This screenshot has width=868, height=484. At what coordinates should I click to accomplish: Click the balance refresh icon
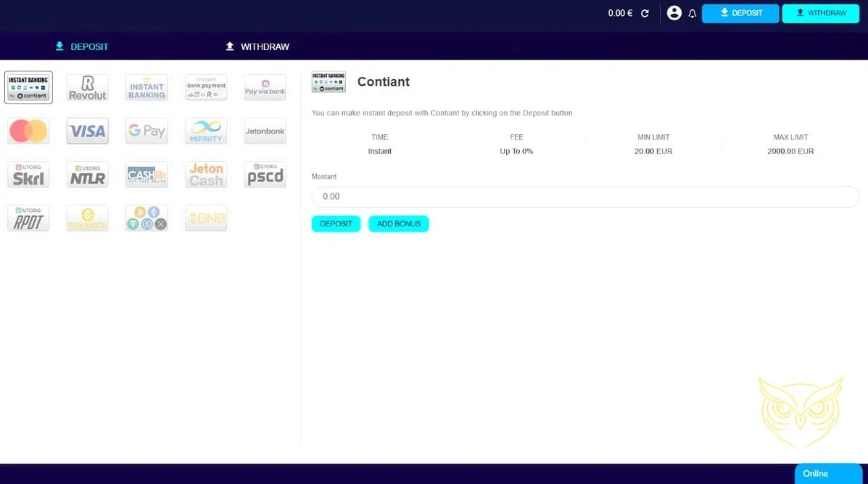tap(645, 13)
